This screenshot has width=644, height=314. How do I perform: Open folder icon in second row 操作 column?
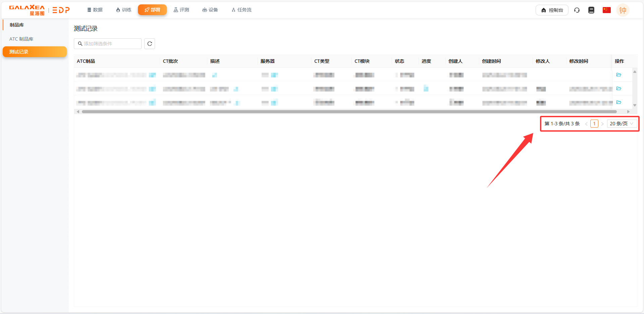(619, 88)
